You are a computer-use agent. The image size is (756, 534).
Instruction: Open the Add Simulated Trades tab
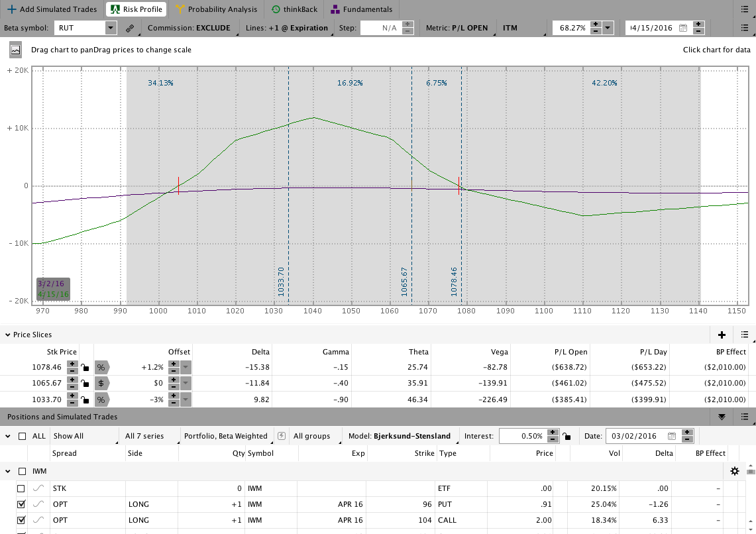point(52,9)
